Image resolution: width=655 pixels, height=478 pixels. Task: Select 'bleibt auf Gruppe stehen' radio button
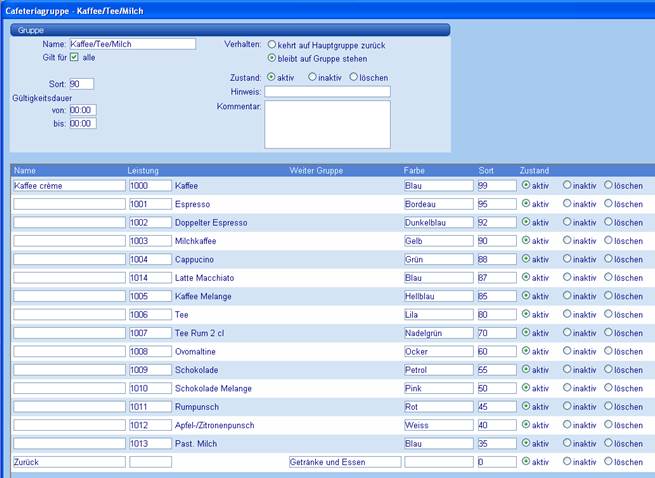pos(272,58)
